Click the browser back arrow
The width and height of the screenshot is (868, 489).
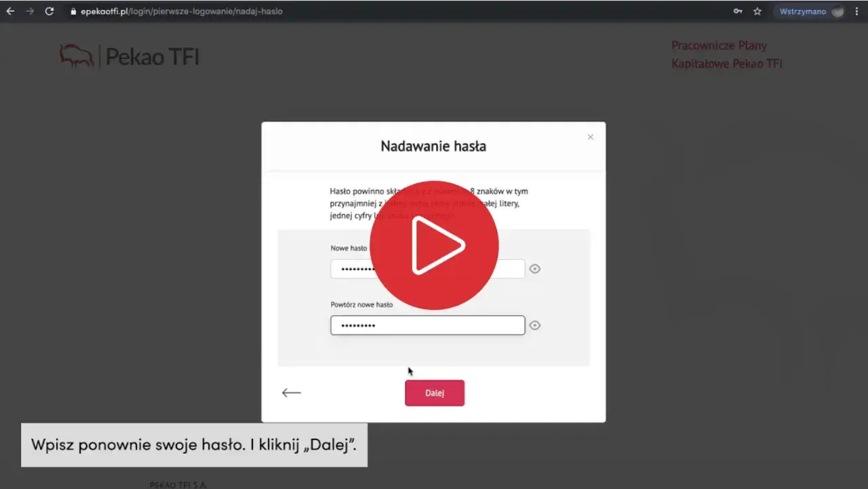tap(10, 12)
